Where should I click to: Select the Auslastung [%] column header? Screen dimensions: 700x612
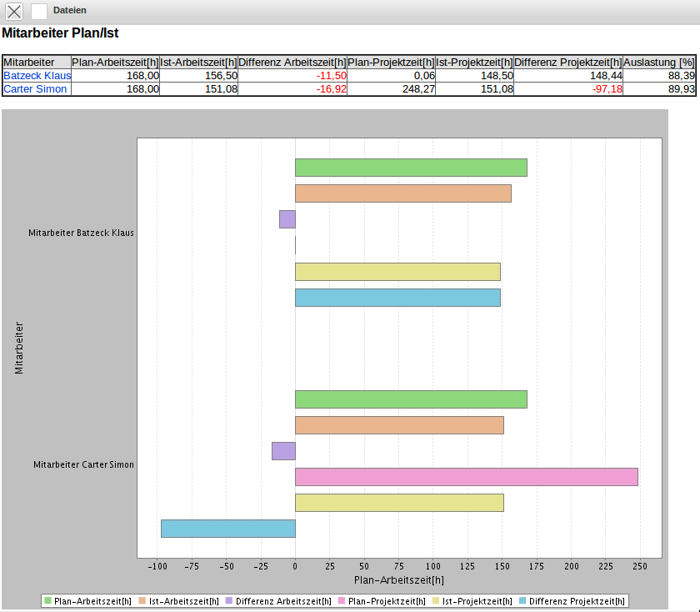click(659, 63)
